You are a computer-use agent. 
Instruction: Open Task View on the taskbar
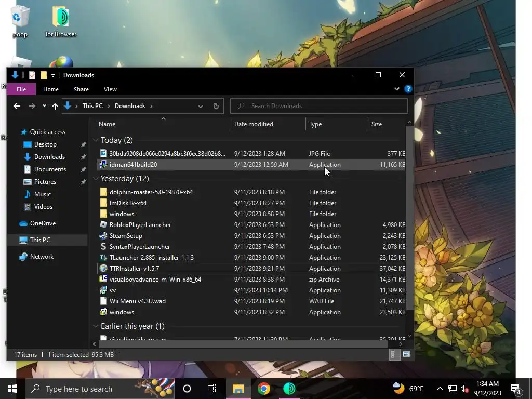tap(212, 389)
